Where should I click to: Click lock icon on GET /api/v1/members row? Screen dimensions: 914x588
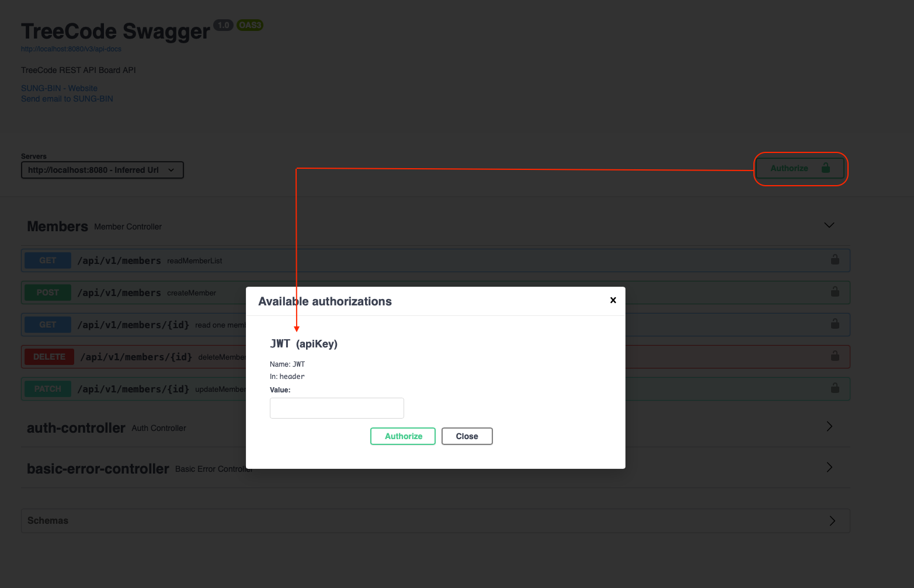(835, 259)
